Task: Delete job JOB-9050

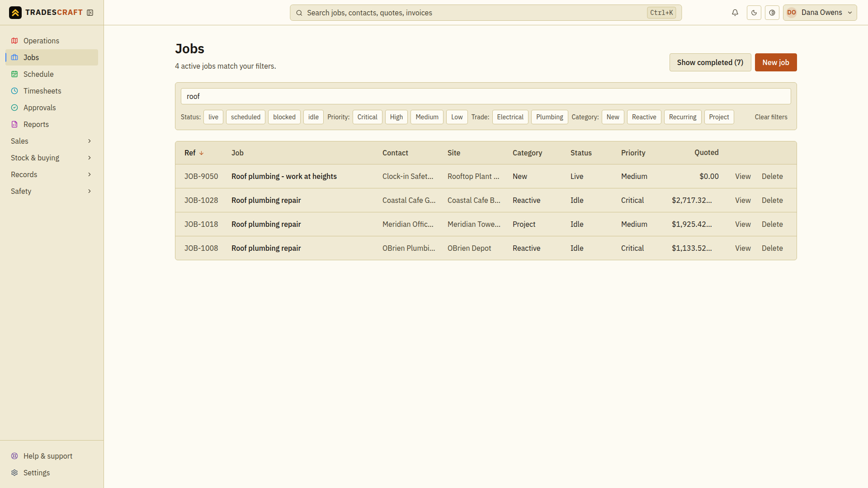Action: point(772,176)
